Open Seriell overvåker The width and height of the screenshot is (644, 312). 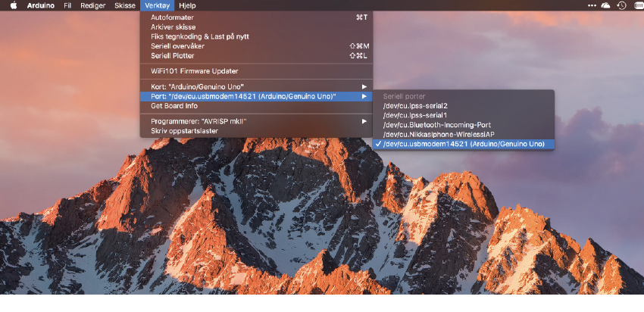(177, 46)
